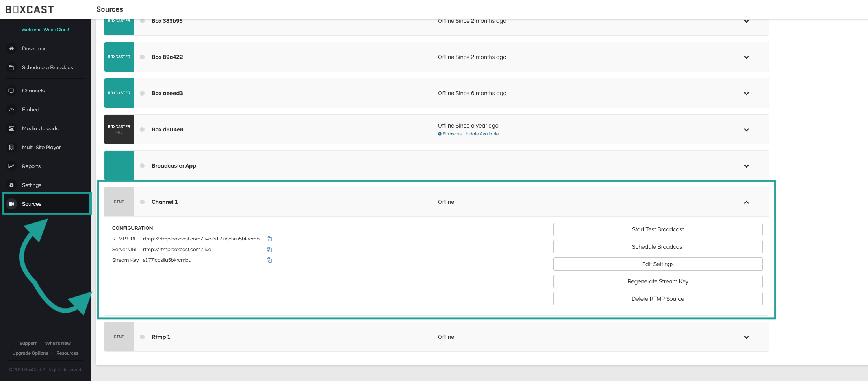Collapse the Channel 1 source row
868x381 pixels.
point(746,202)
